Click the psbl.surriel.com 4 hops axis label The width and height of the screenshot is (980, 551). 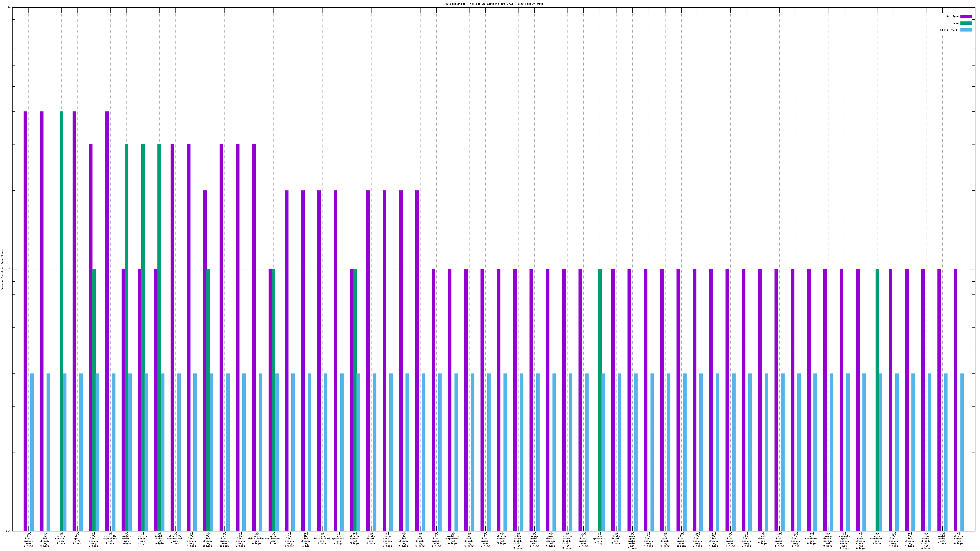tap(61, 538)
